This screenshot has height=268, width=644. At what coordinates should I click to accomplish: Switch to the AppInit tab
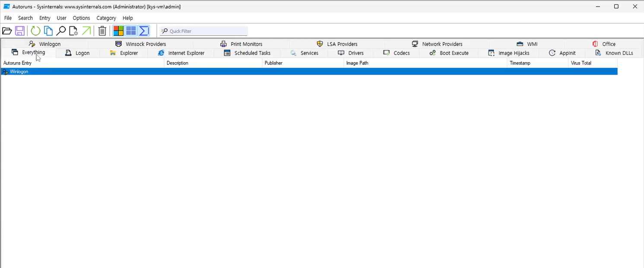[562, 53]
